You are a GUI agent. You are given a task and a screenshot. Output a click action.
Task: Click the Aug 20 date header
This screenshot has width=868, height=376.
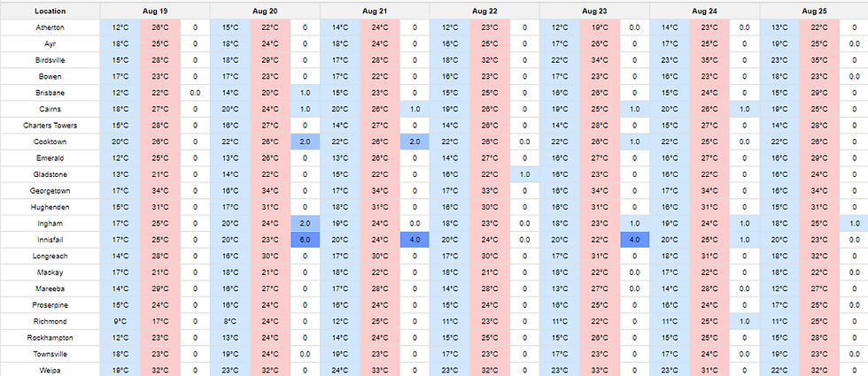(x=265, y=12)
